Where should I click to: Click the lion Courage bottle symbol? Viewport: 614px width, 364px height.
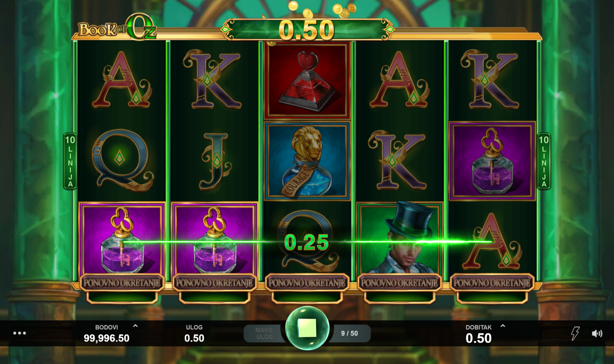307,161
